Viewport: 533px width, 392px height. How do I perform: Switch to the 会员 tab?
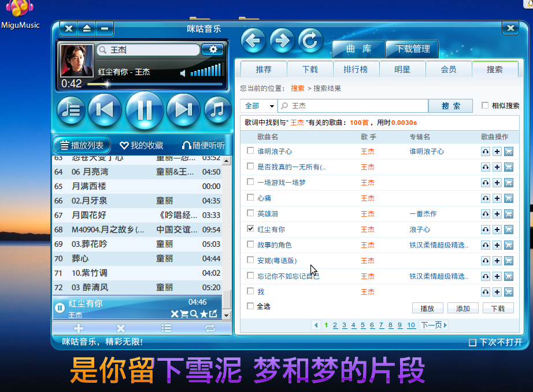(449, 69)
